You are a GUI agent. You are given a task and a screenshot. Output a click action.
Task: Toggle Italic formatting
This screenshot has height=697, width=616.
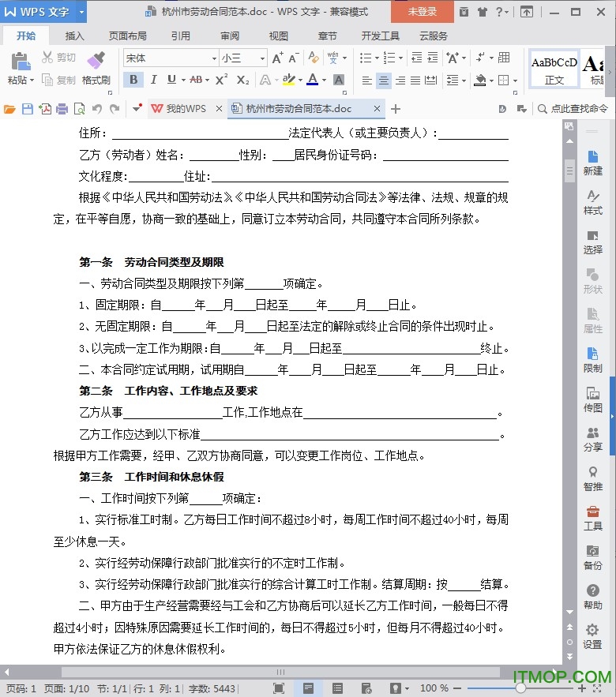(153, 80)
